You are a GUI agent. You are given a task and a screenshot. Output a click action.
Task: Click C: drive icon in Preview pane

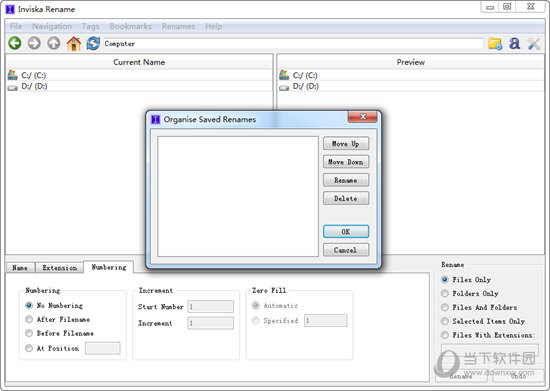(x=284, y=75)
